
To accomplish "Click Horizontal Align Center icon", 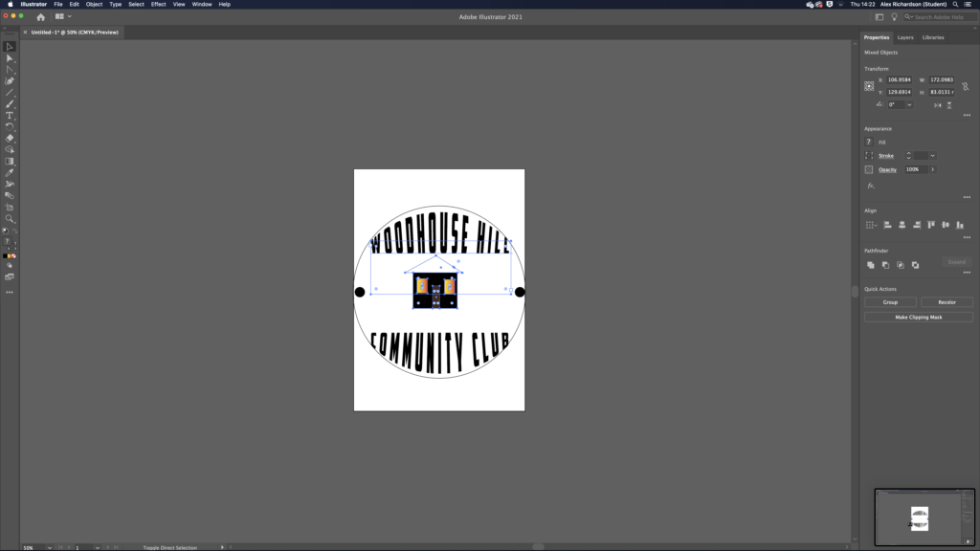I will pos(902,225).
